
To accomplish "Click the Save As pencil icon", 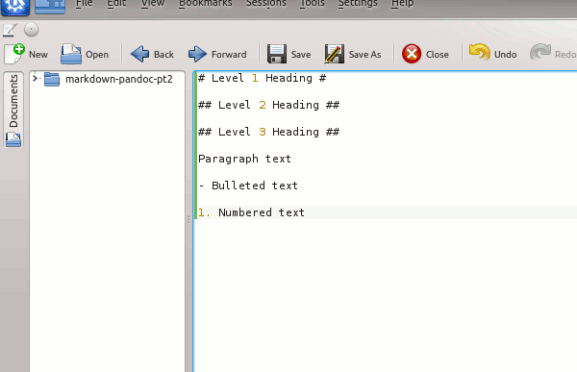I will point(334,54).
